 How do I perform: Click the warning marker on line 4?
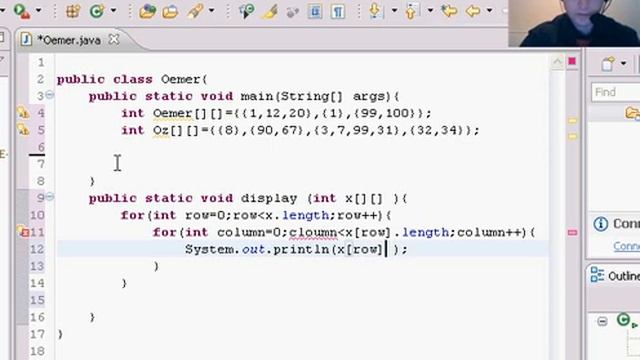click(x=23, y=113)
